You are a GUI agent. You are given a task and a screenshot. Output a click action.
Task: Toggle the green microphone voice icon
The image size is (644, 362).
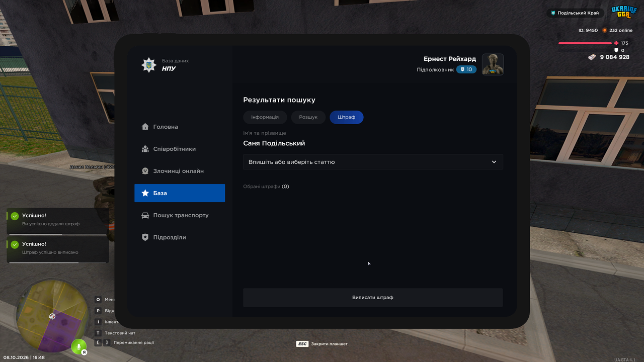(78, 346)
